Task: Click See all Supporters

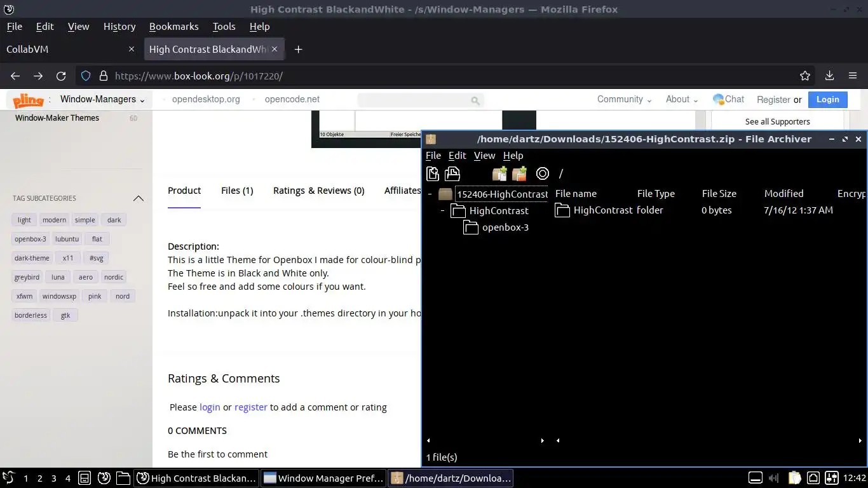Action: 777,121
